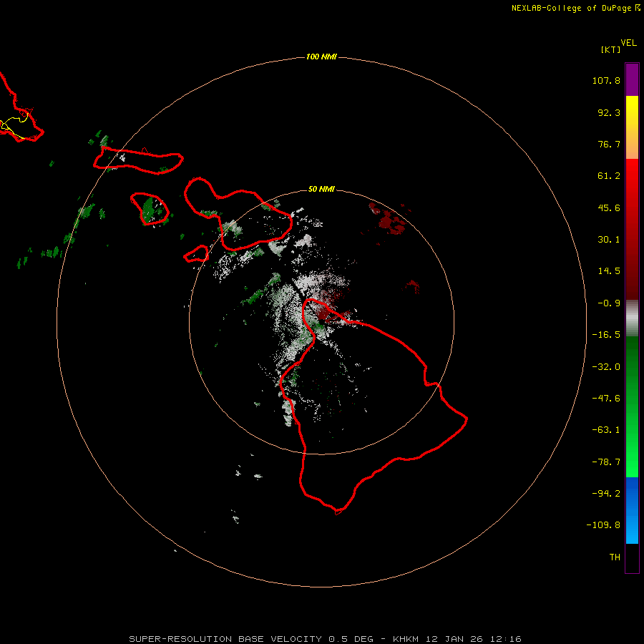Click the TH legend label

(x=615, y=557)
